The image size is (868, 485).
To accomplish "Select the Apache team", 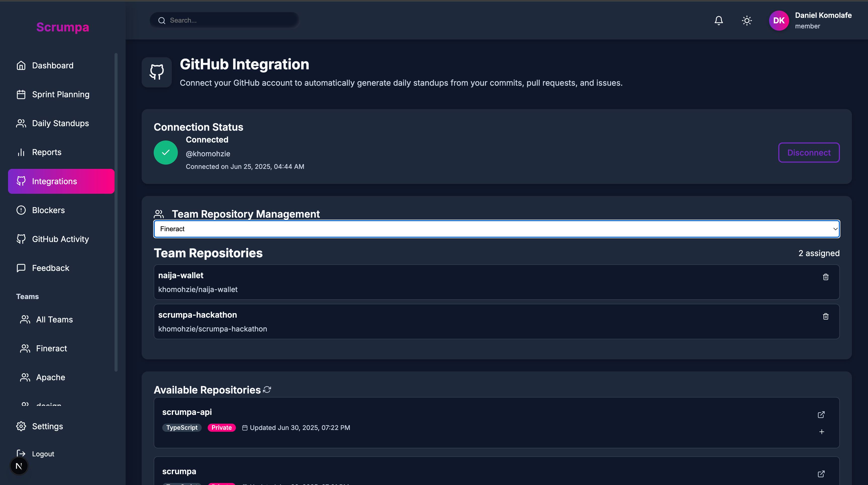I will [50, 377].
